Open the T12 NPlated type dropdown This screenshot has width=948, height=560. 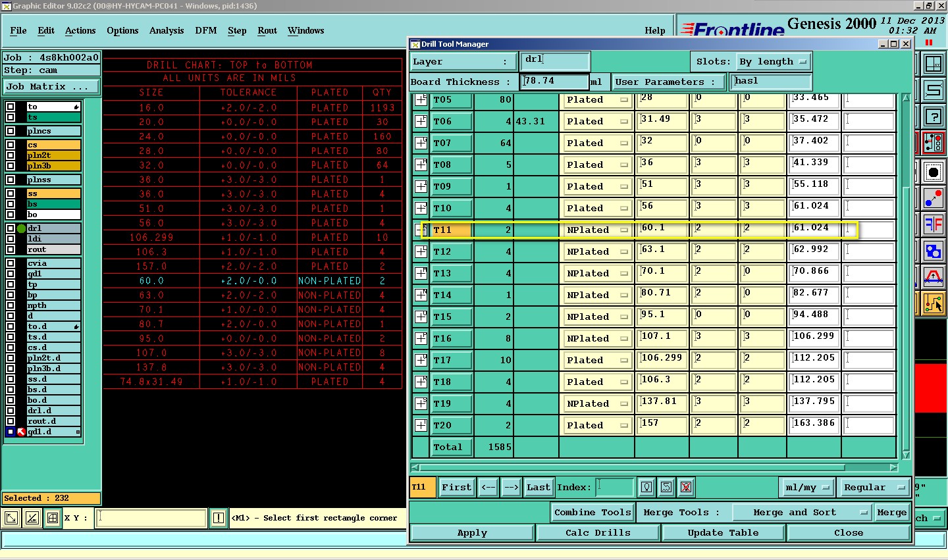596,252
